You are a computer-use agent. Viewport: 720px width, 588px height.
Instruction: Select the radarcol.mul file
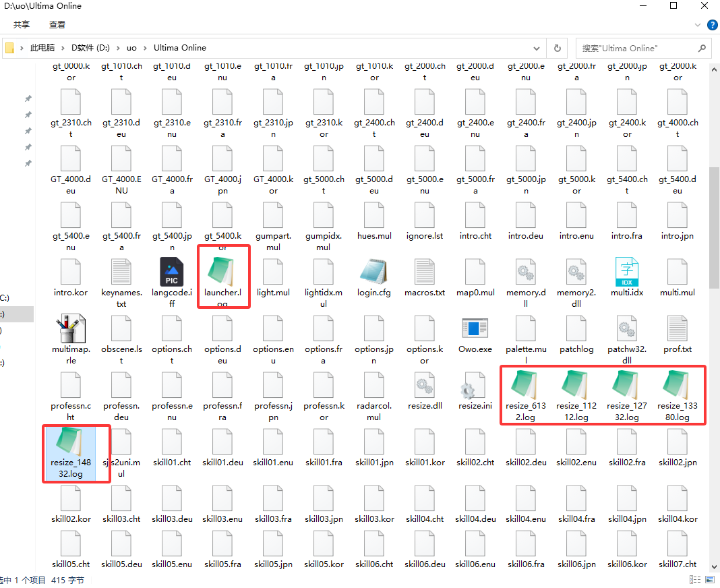tap(373, 397)
